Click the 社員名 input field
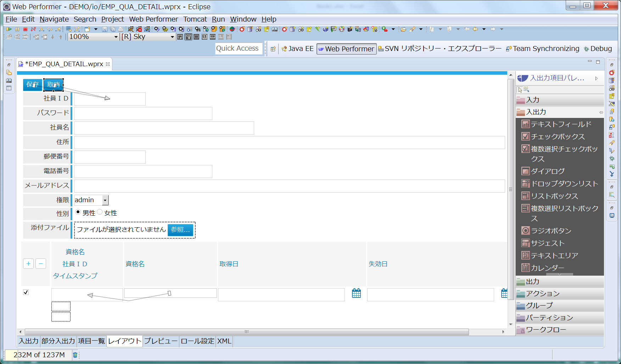Image resolution: width=621 pixels, height=364 pixels. [x=164, y=128]
